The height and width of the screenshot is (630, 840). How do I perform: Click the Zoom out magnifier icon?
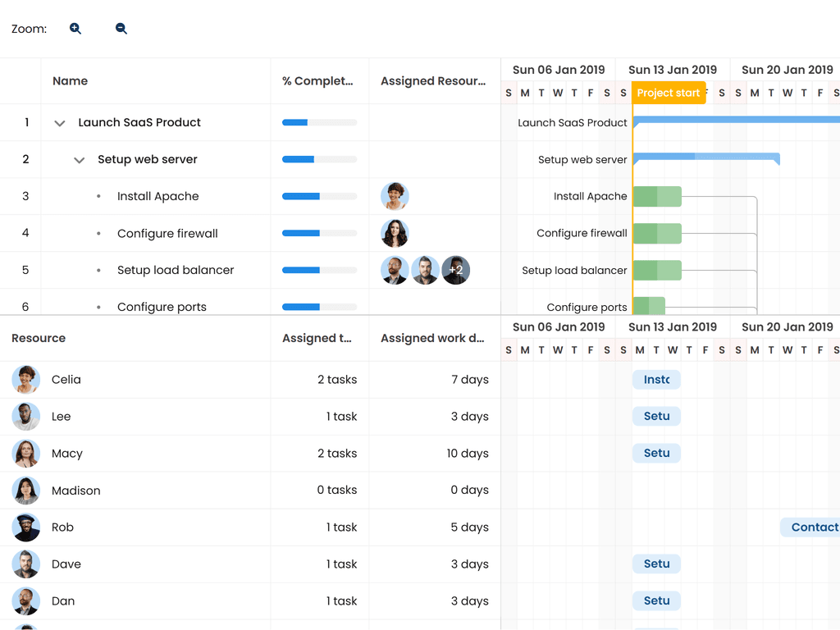point(121,27)
